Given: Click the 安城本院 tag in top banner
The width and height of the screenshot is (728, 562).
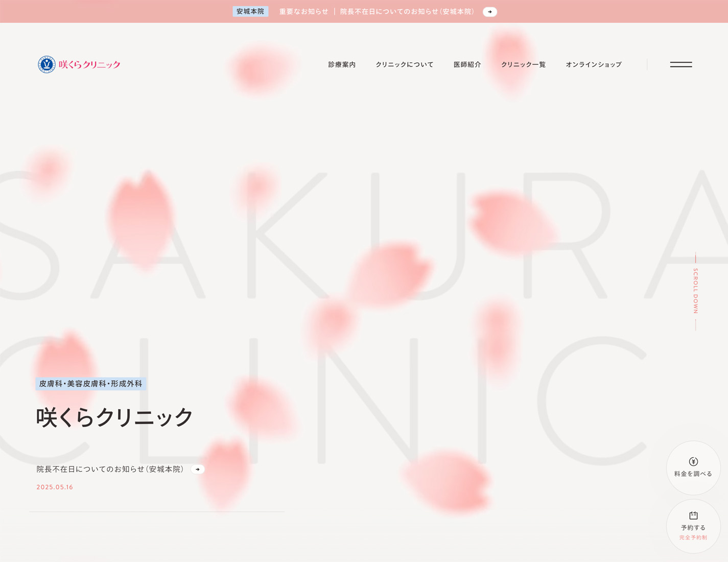Looking at the screenshot, I should click(250, 11).
